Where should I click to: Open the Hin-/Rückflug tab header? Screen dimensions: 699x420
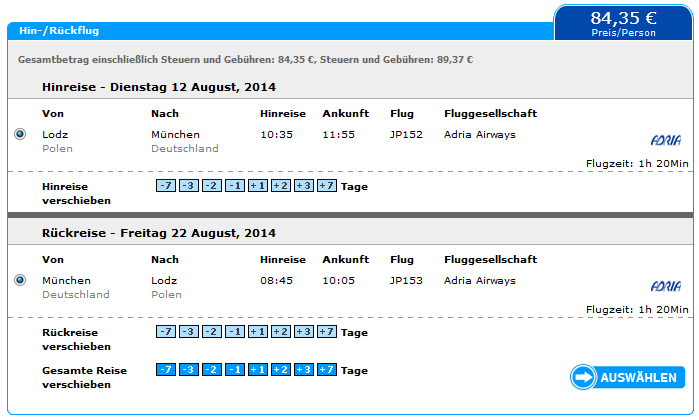(x=59, y=31)
